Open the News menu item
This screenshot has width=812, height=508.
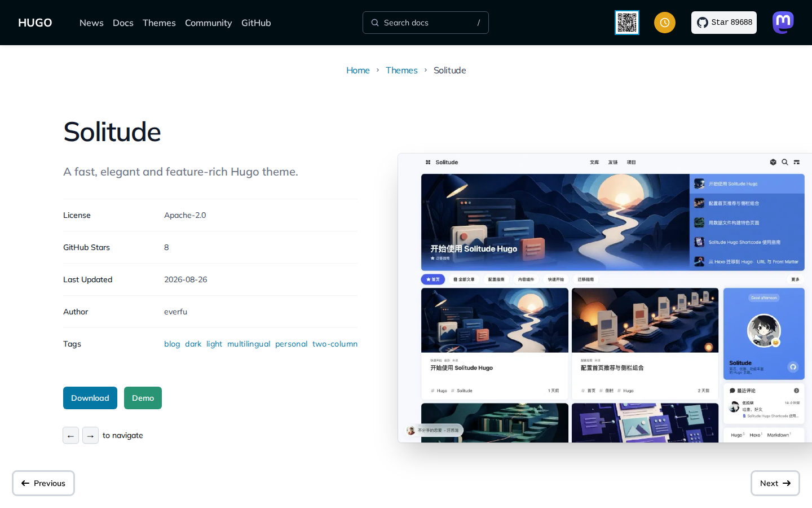click(91, 23)
